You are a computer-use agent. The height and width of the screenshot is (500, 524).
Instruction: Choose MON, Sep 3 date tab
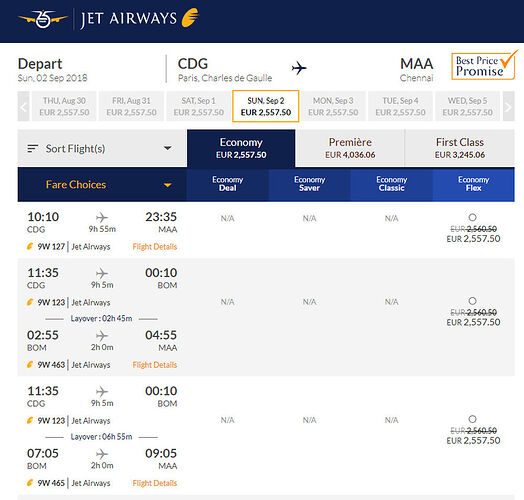tap(333, 106)
